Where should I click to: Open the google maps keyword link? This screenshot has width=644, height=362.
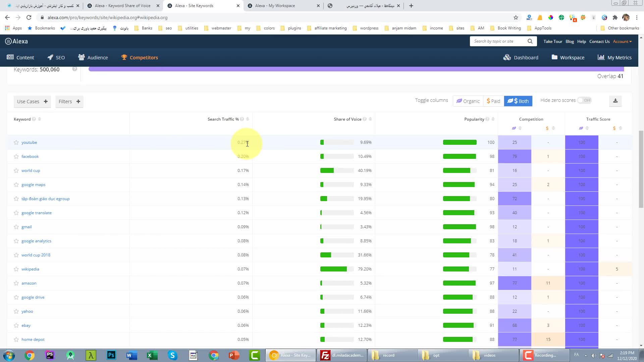click(33, 185)
